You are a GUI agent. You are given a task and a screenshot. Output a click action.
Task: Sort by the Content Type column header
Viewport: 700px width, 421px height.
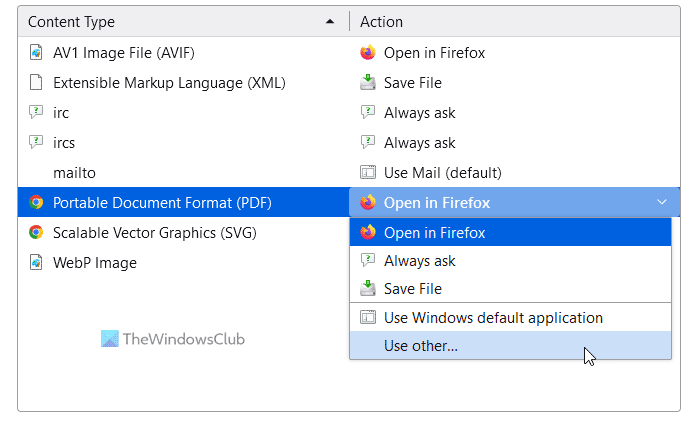coord(180,21)
